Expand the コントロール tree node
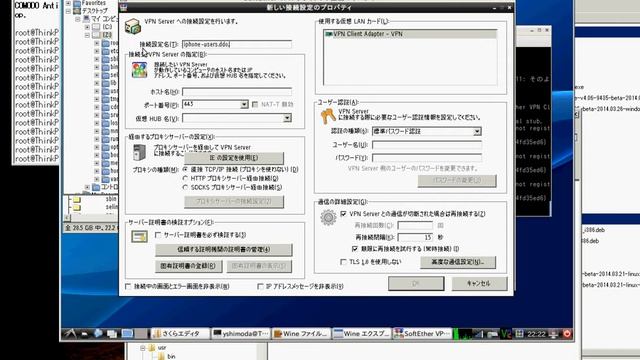640x360 pixels. coord(87,187)
